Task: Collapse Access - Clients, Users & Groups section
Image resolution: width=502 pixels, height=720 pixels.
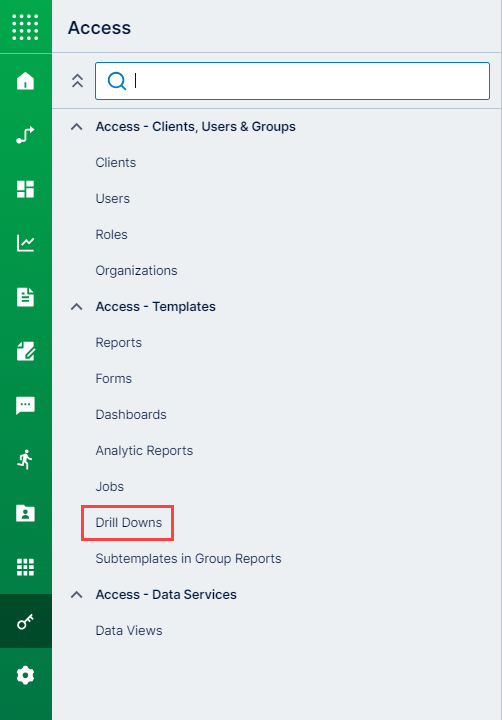Action: click(x=77, y=126)
